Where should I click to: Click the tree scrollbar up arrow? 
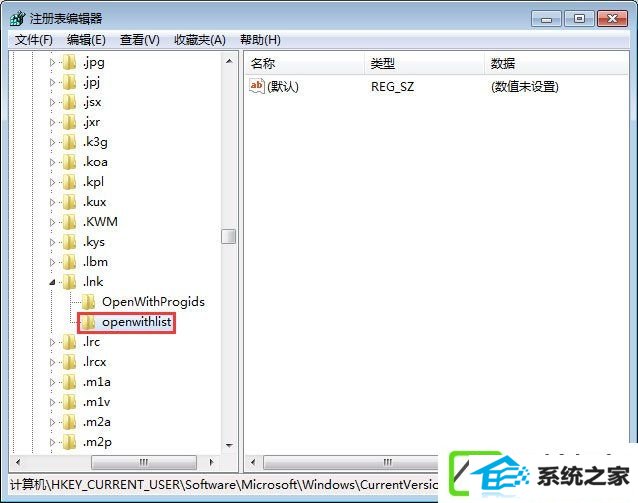point(229,61)
